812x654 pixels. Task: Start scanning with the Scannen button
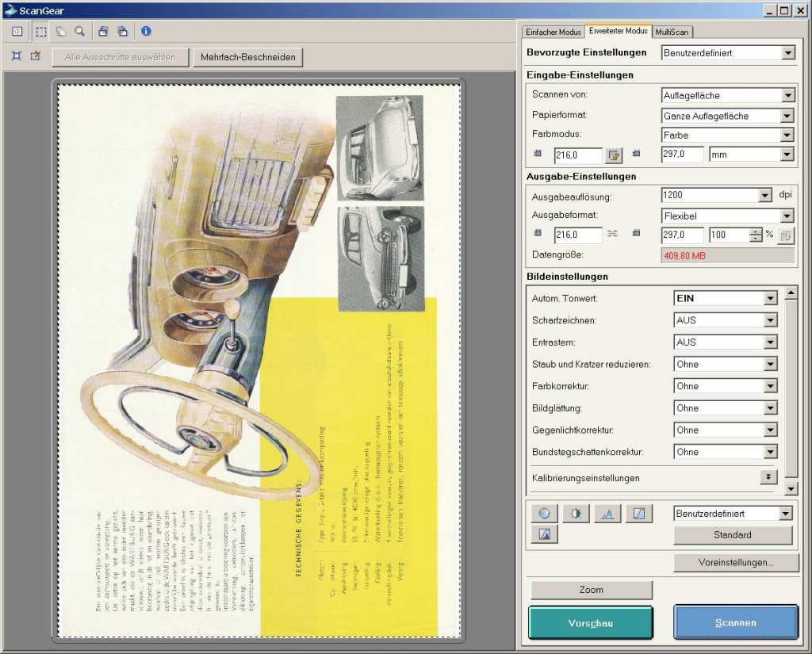pyautogui.click(x=736, y=622)
